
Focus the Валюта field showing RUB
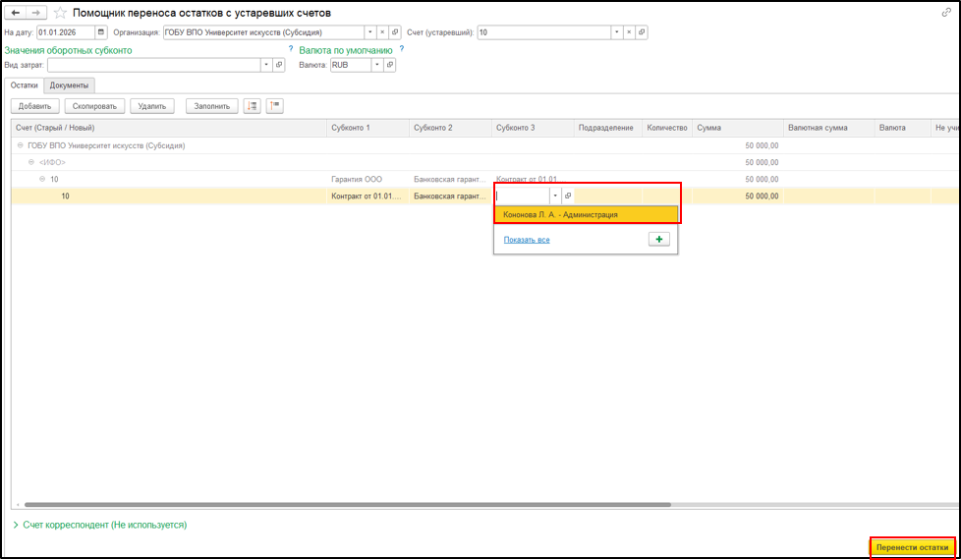pos(351,65)
